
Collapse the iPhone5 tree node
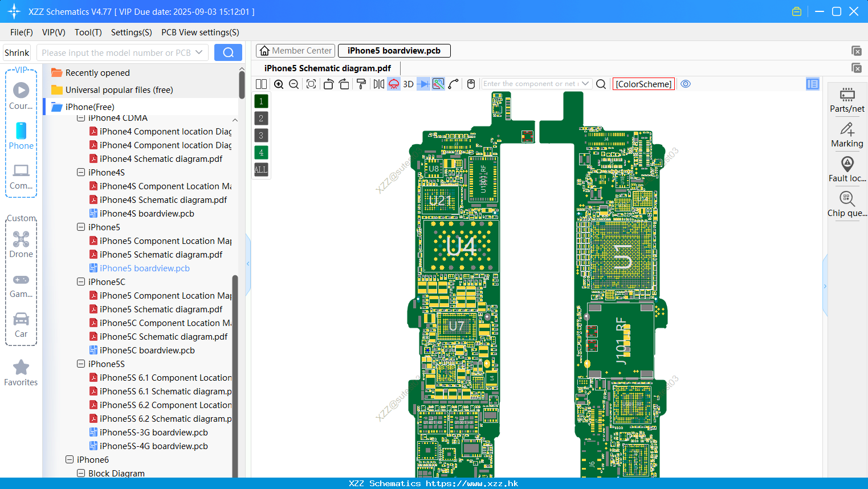click(81, 227)
